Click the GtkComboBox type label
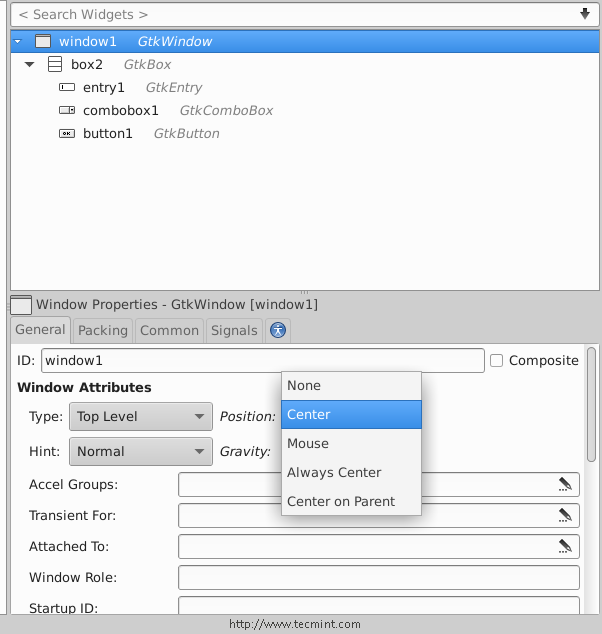Screen dimensions: 602x634 point(226,110)
